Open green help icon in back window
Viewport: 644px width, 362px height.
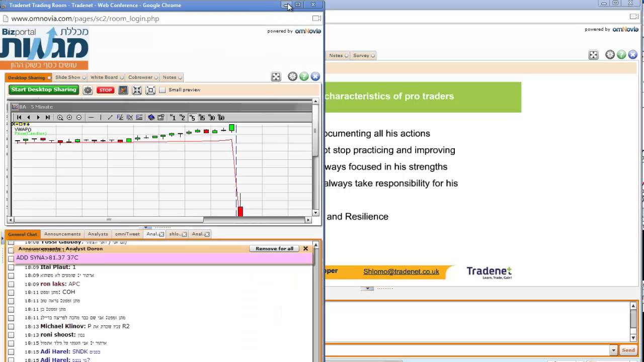point(621,55)
